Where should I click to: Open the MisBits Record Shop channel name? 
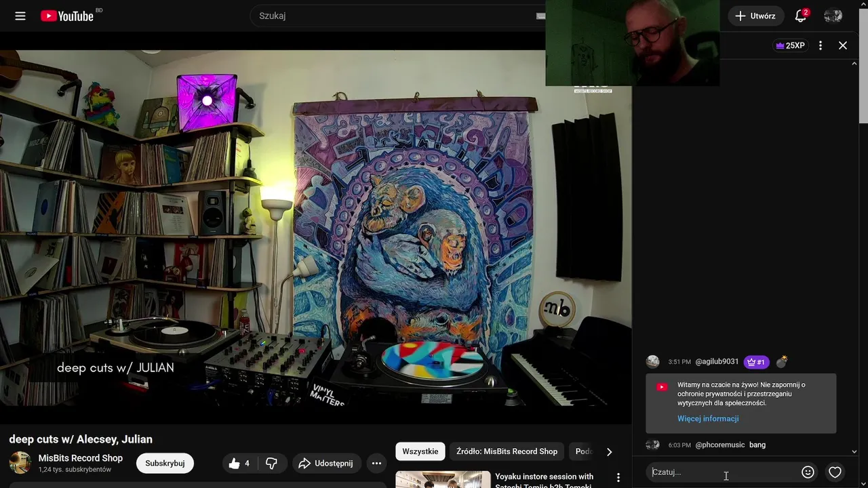81,458
